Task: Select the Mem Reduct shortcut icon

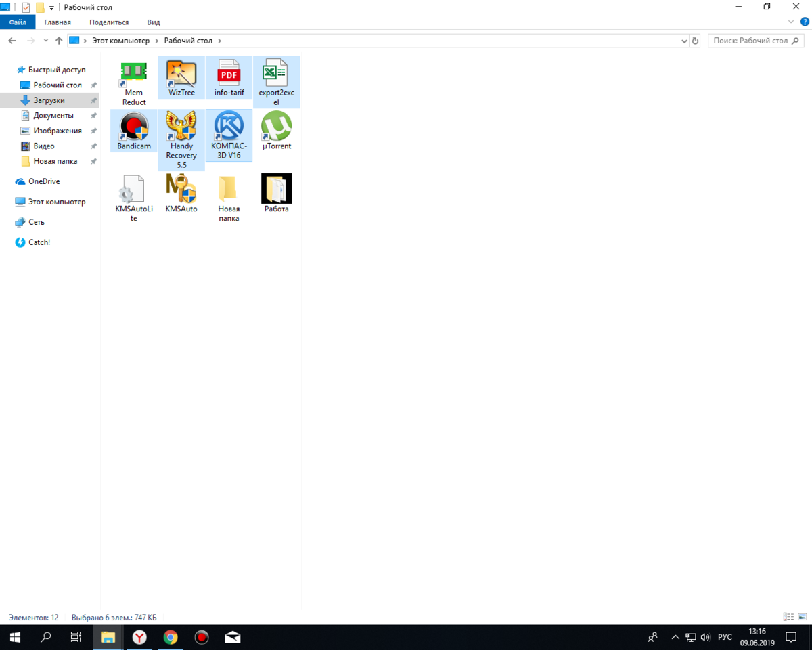Action: 134,73
